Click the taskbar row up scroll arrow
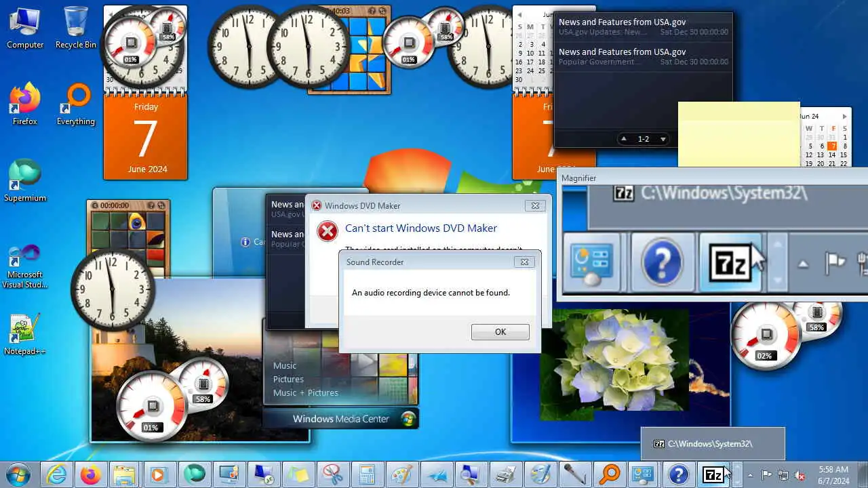The image size is (868, 488). [737, 468]
